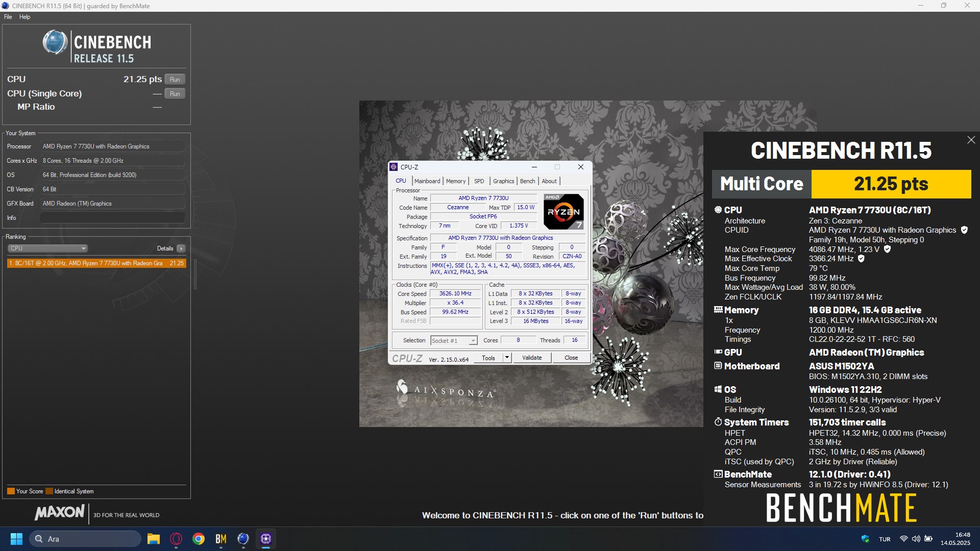980x551 pixels.
Task: Open BenchMate from the taskbar
Action: click(221, 539)
